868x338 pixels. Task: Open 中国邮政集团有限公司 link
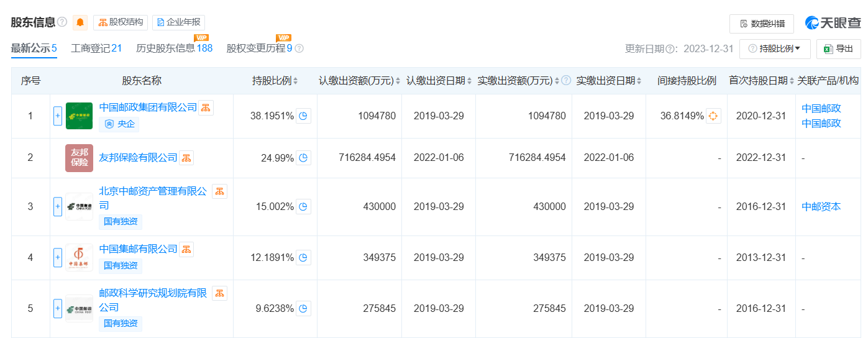pyautogui.click(x=148, y=107)
